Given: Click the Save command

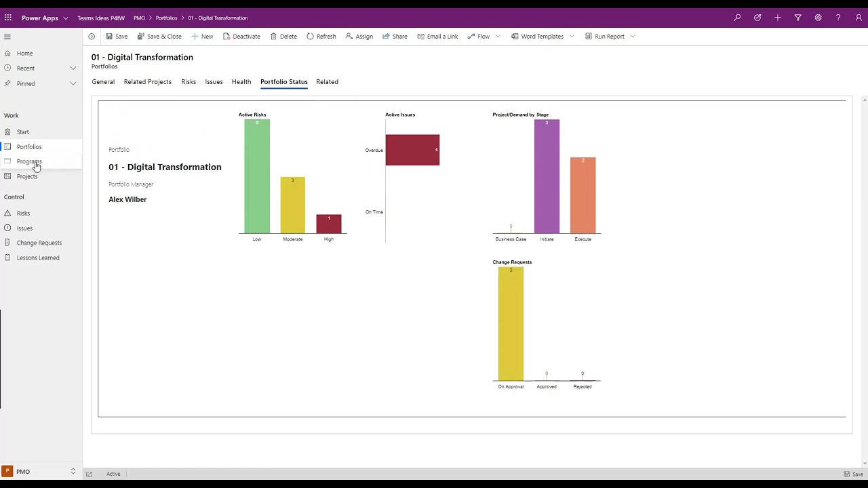Looking at the screenshot, I should [117, 37].
